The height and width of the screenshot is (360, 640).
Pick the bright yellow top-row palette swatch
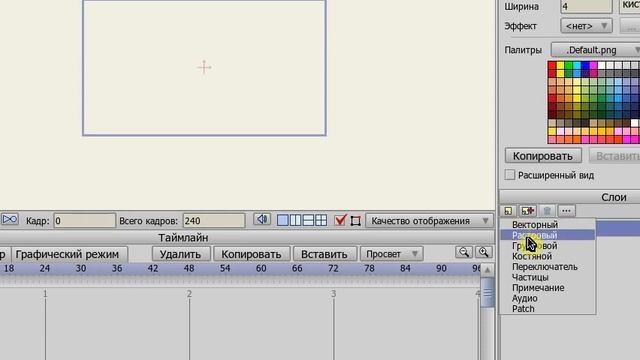[x=560, y=66]
